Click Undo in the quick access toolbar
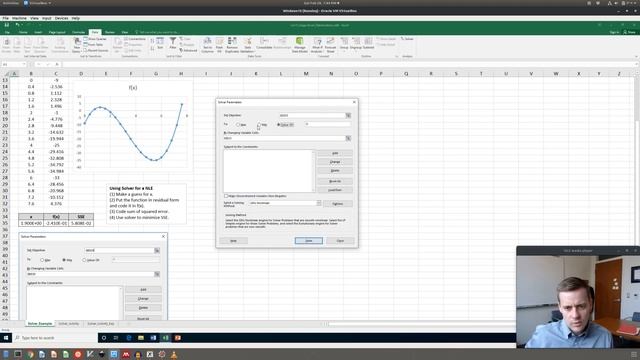The width and height of the screenshot is (640, 360). pyautogui.click(x=17, y=25)
